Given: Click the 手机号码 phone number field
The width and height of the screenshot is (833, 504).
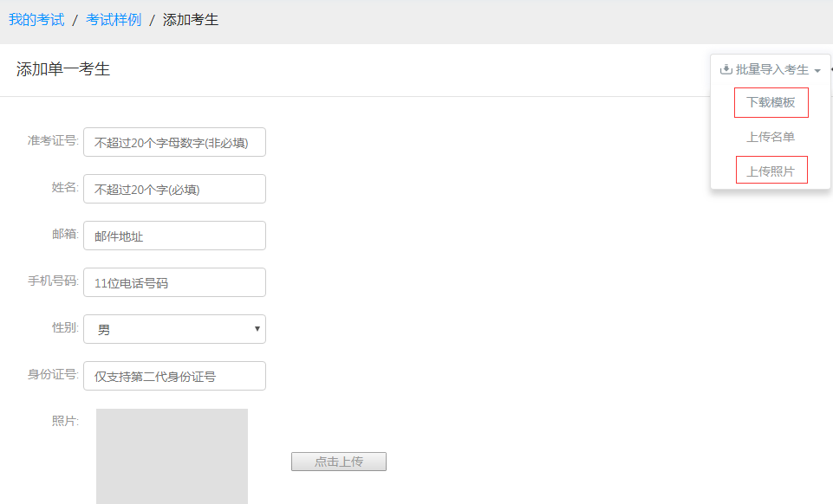Looking at the screenshot, I should pos(174,282).
